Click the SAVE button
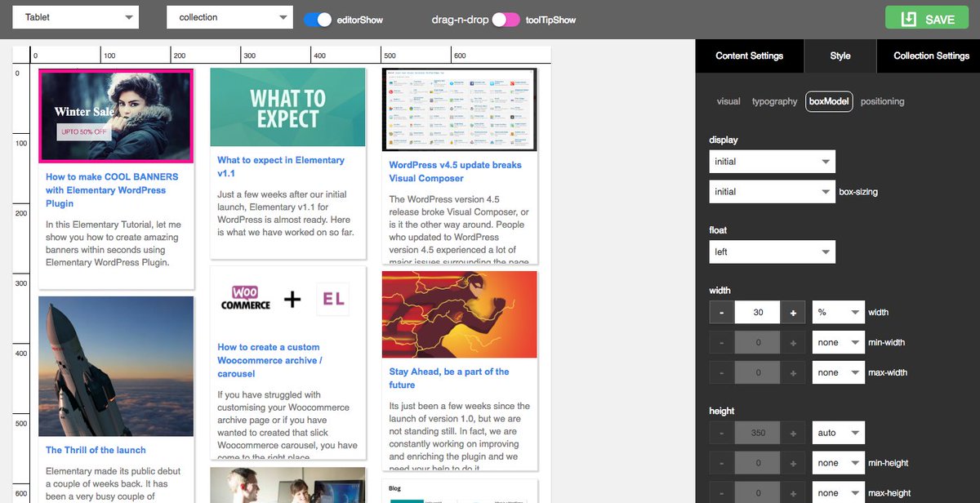This screenshot has width=980, height=503. [x=927, y=18]
